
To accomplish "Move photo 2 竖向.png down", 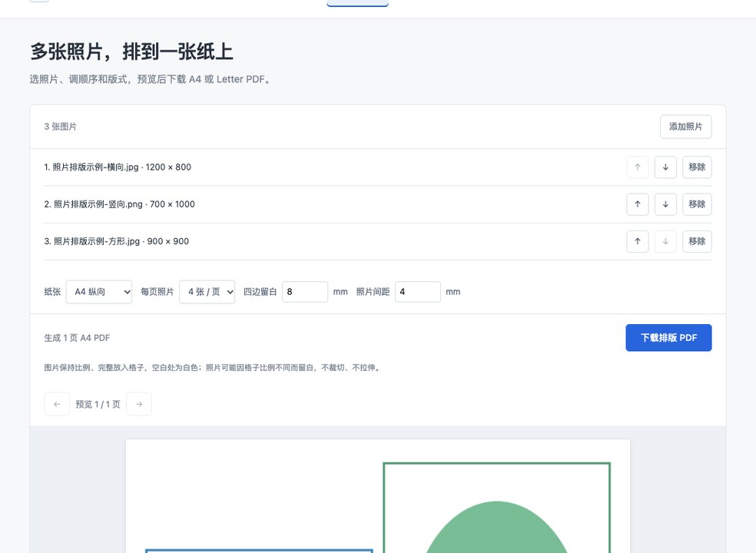I will tap(665, 204).
